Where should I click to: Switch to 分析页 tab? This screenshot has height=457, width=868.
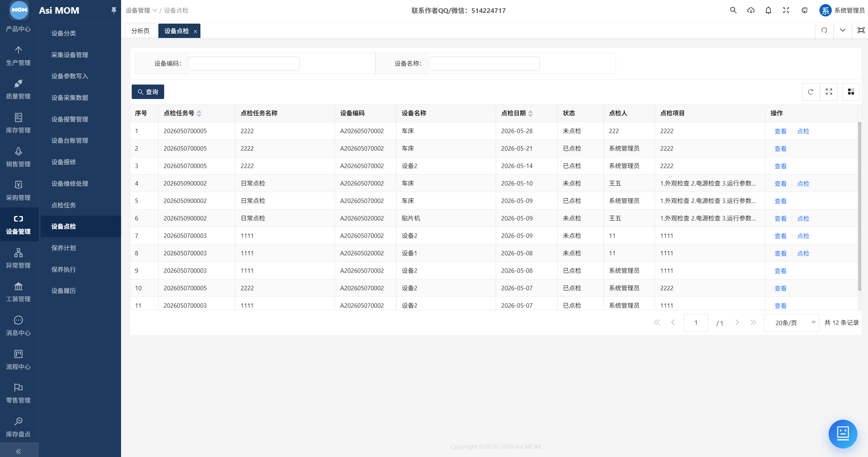point(141,31)
